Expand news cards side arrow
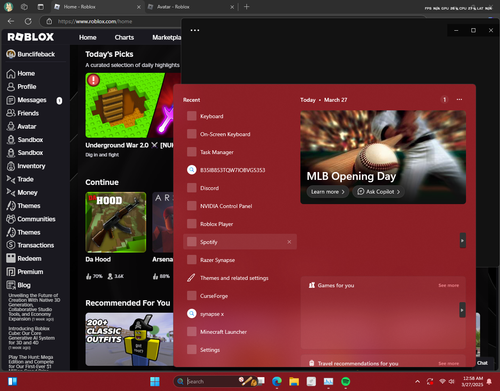Screen dimensions: 500x391 click(462, 240)
